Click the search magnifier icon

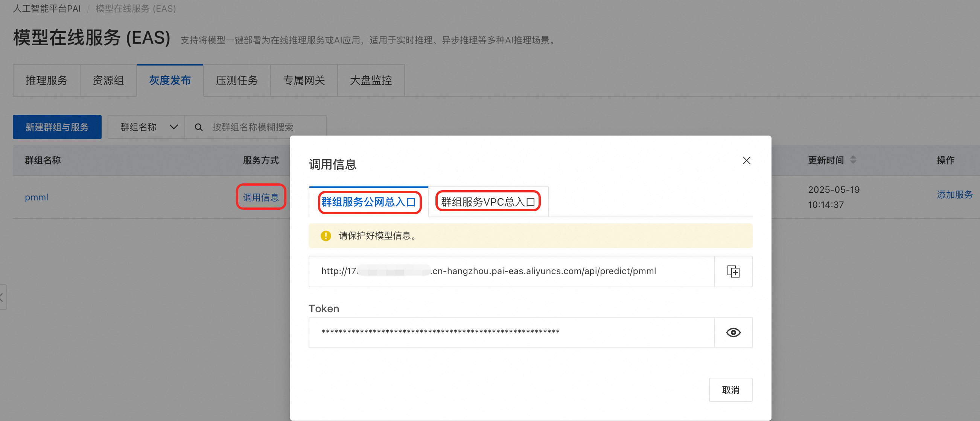[198, 127]
